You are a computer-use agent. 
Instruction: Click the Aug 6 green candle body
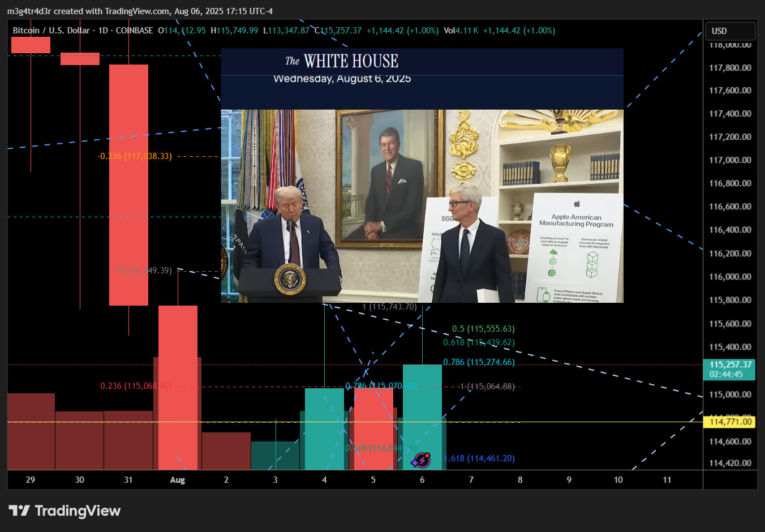[x=422, y=417]
